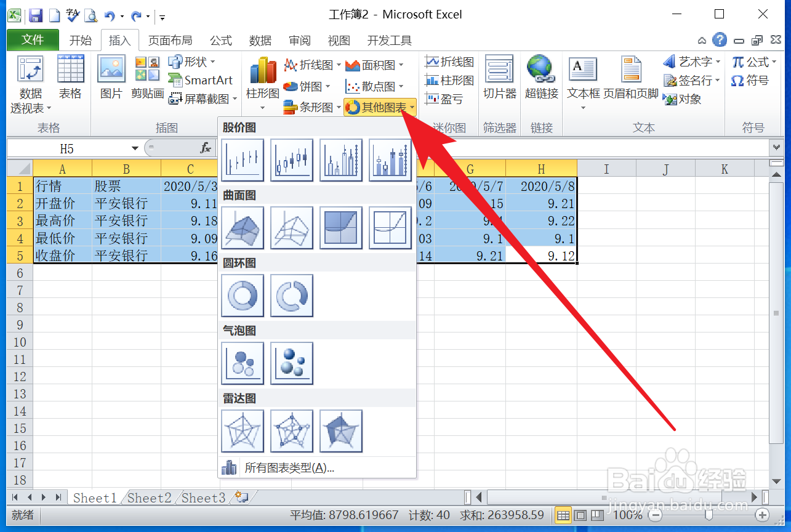Open All Chart Types dialog (所有图表类型)
The image size is (791, 532).
pyautogui.click(x=318, y=468)
